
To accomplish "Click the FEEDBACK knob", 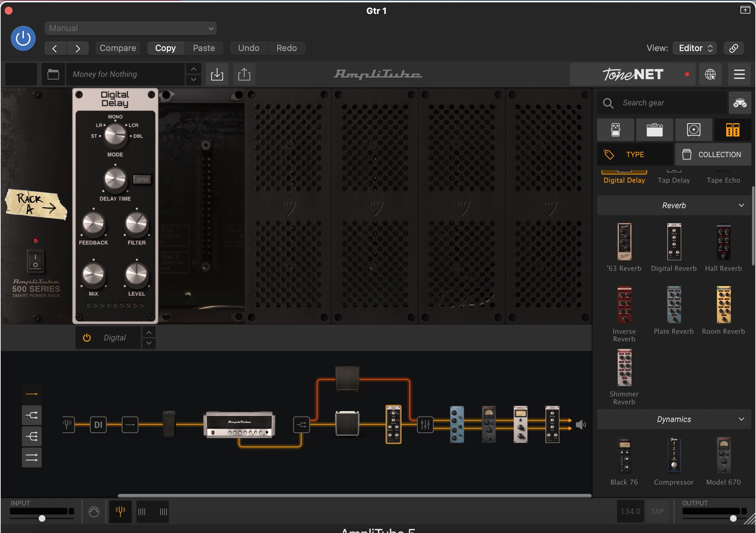I will click(x=94, y=224).
